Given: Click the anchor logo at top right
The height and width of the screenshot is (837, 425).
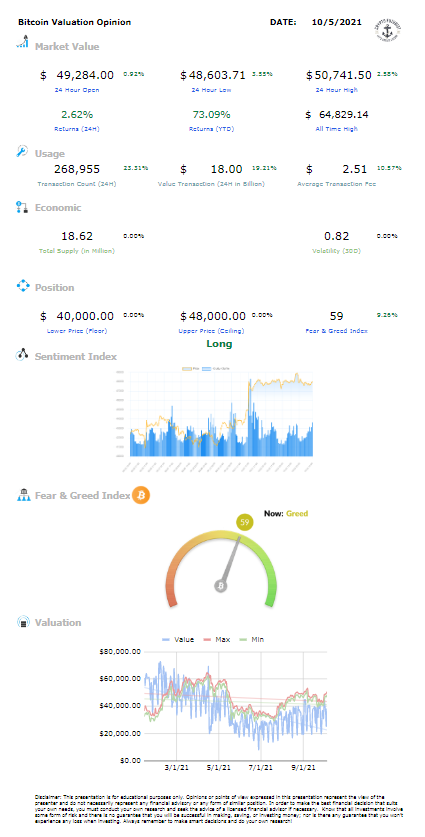Looking at the screenshot, I should pyautogui.click(x=389, y=31).
